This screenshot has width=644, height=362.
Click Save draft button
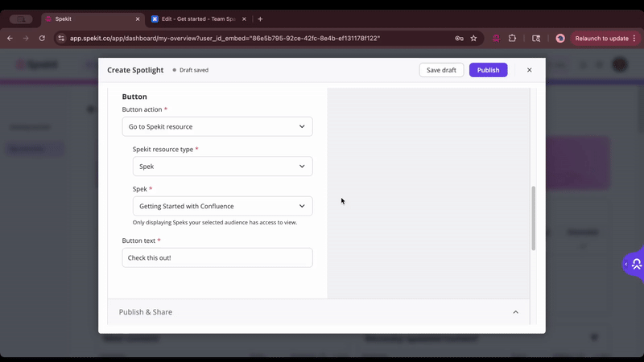pos(441,70)
